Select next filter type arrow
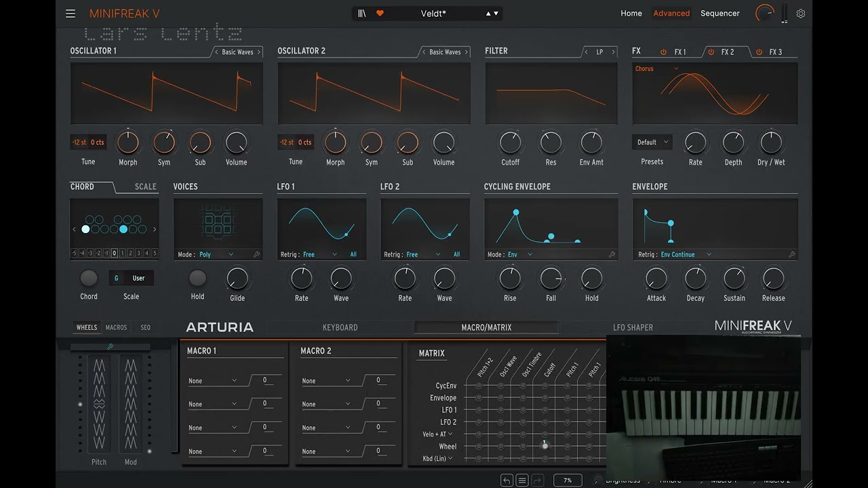 click(x=613, y=52)
